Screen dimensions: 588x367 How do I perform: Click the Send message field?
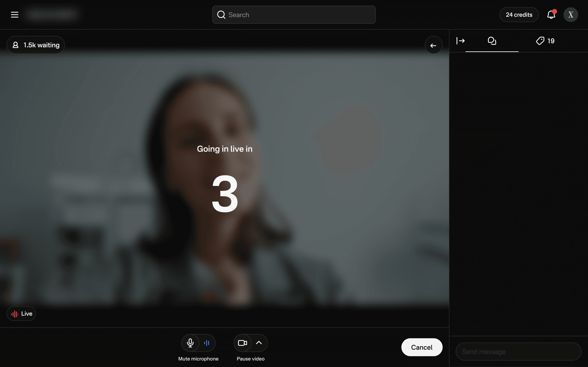pyautogui.click(x=518, y=352)
